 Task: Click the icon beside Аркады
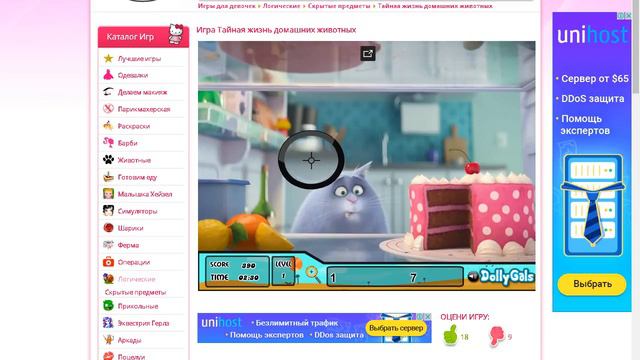(108, 340)
